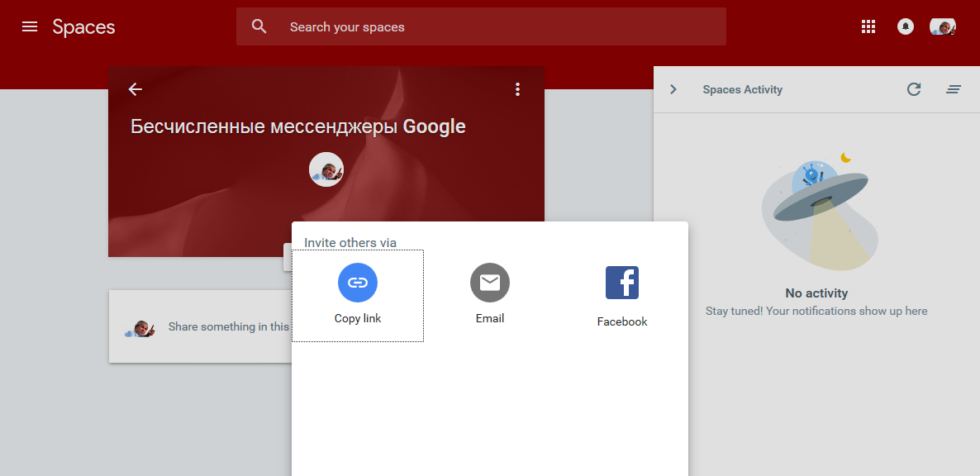Image resolution: width=980 pixels, height=476 pixels.
Task: Select the Copy link icon
Action: tap(357, 282)
